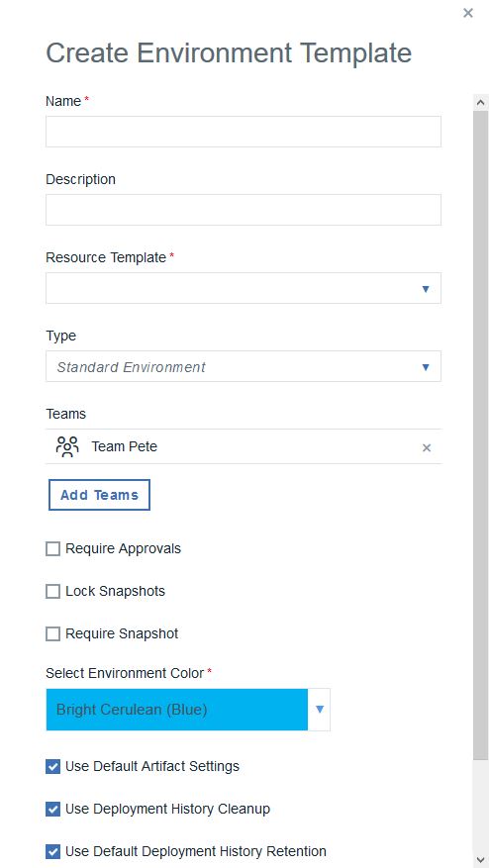Click the Type field label
This screenshot has height=868, width=489.
click(x=61, y=337)
